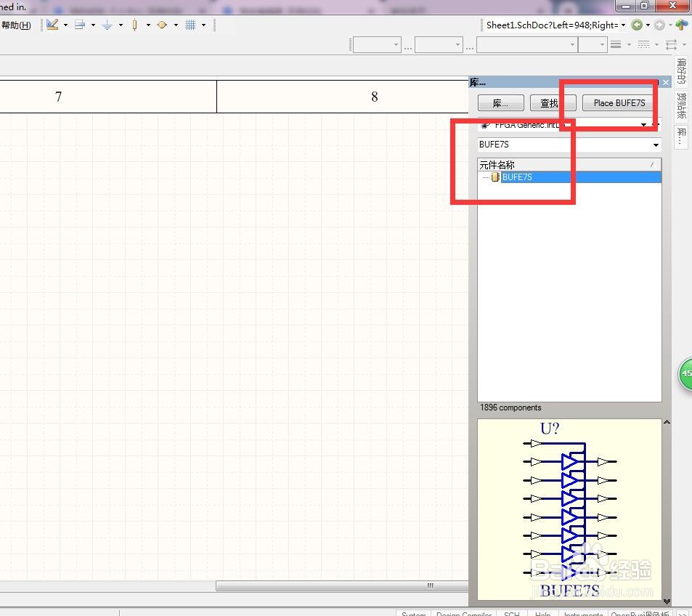
Task: Open the SCH status bar panel button
Action: [x=511, y=613]
